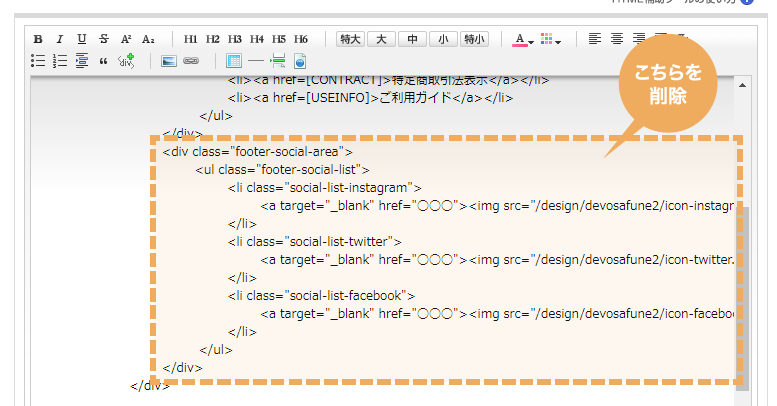Viewport: 777px width, 406px height.
Task: Toggle bold formatting
Action: (x=38, y=39)
